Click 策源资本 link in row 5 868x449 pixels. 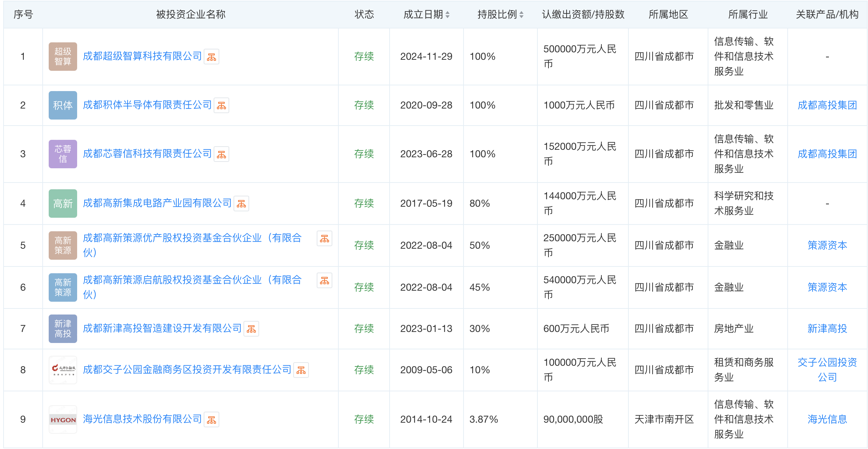click(827, 245)
